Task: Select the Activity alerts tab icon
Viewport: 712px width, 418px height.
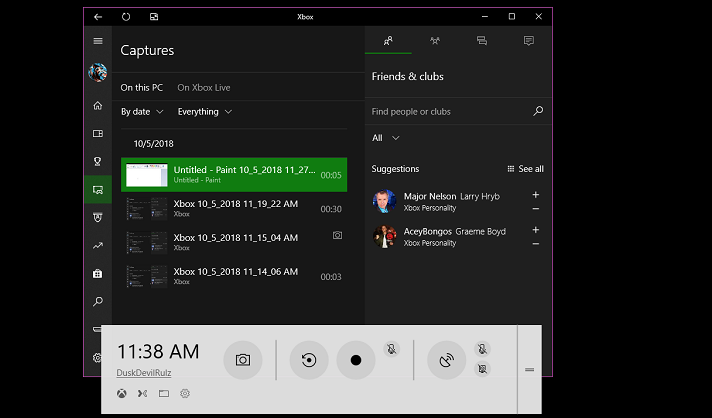Action: [x=529, y=41]
